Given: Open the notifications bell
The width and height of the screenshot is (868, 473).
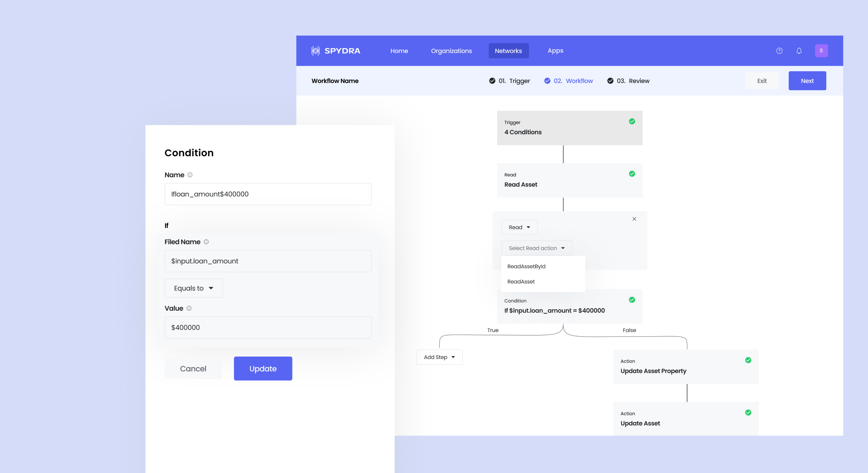Looking at the screenshot, I should click(799, 50).
